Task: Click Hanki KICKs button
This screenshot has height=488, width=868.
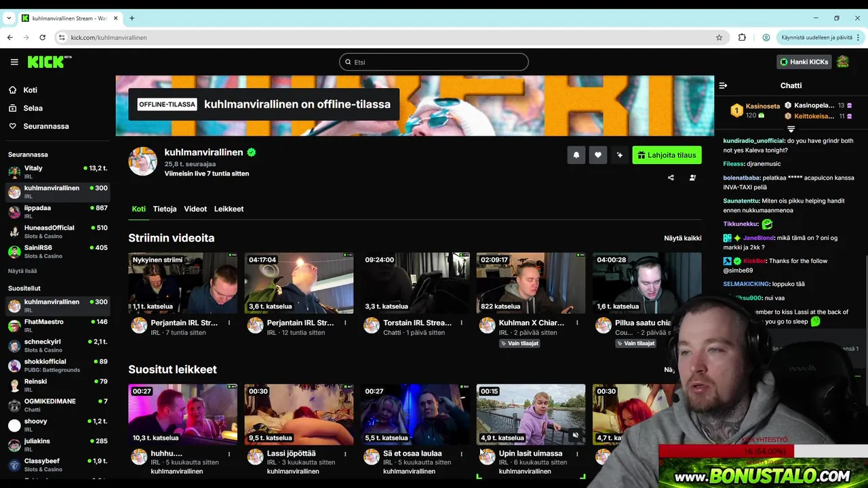Action: coord(804,62)
